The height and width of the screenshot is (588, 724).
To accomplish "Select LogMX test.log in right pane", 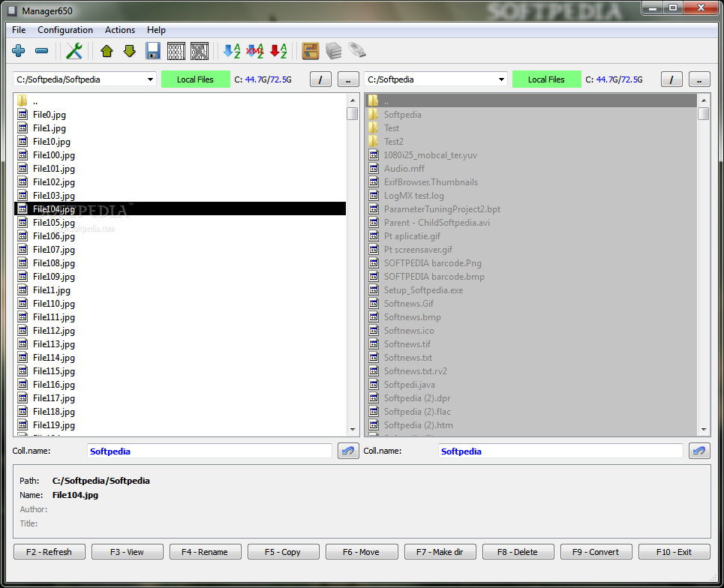I will [x=531, y=196].
